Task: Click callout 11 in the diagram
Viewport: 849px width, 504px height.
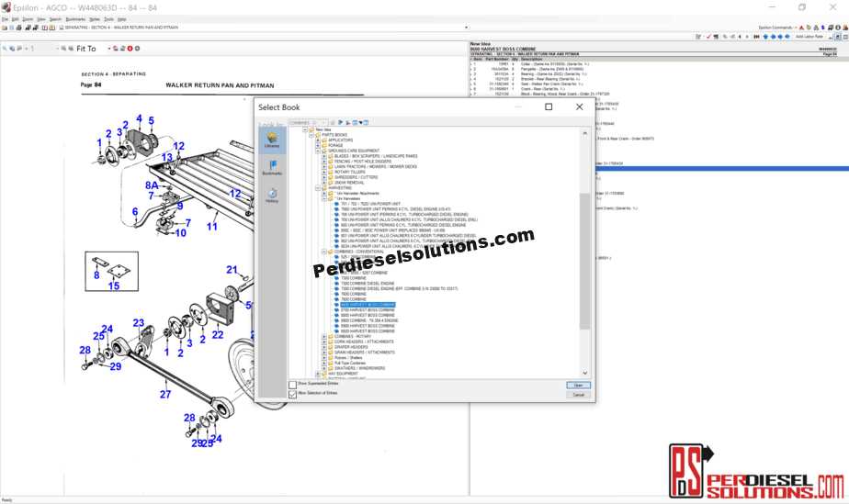Action: pyautogui.click(x=211, y=227)
